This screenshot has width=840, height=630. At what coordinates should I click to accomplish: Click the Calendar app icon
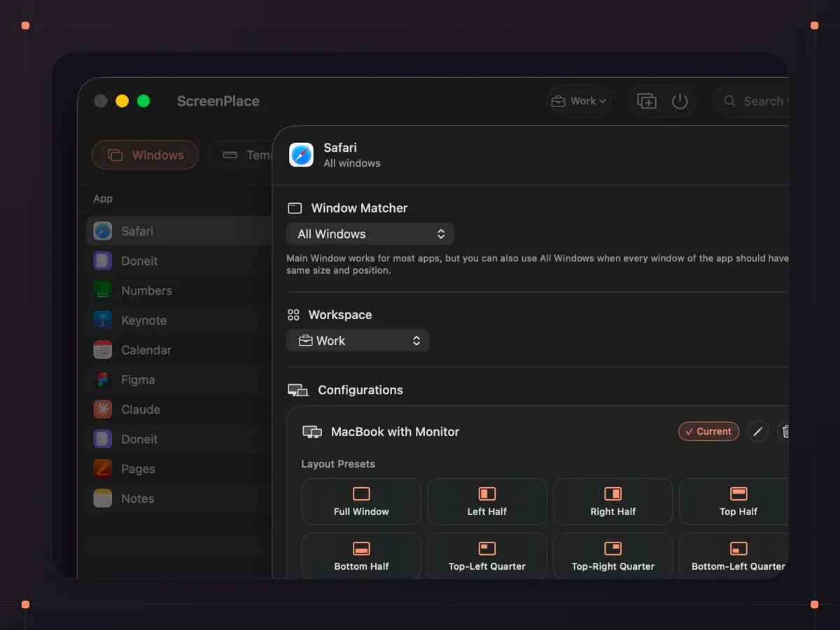pos(103,350)
